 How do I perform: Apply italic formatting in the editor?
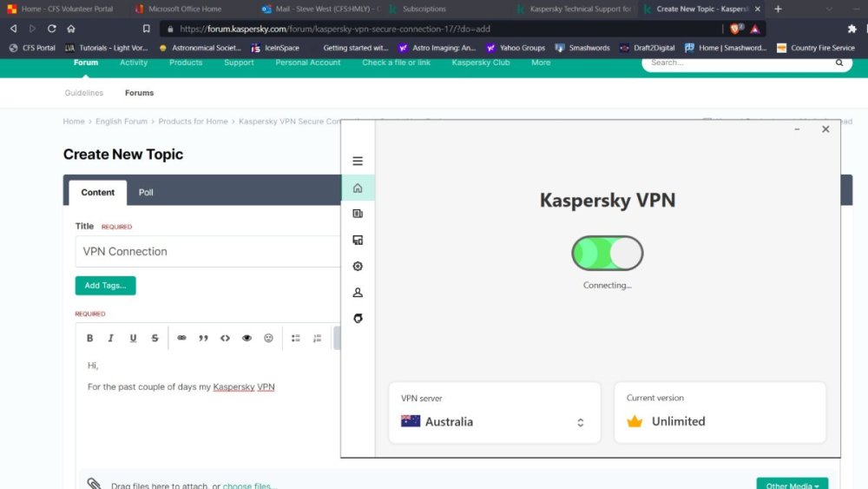pos(111,338)
